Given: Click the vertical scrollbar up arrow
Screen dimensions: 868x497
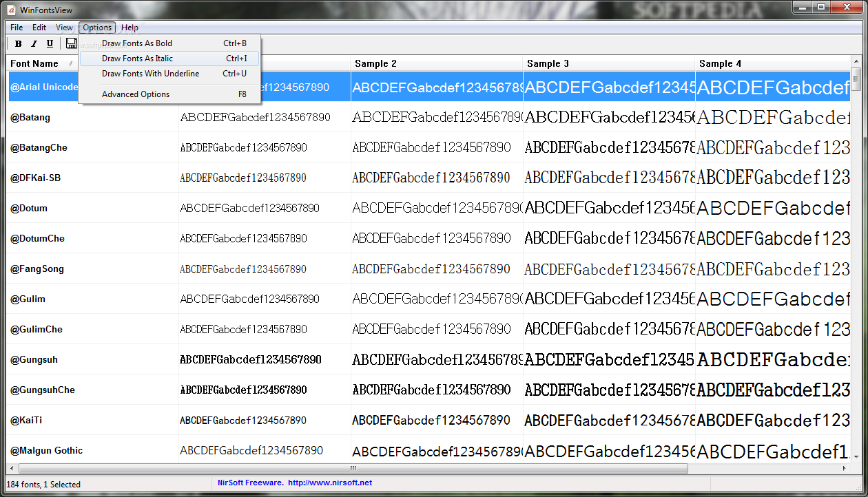Looking at the screenshot, I should [x=856, y=62].
